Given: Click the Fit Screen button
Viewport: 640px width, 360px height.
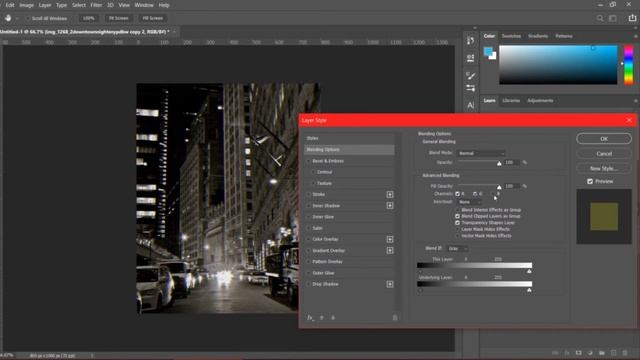Looking at the screenshot, I should pos(119,18).
